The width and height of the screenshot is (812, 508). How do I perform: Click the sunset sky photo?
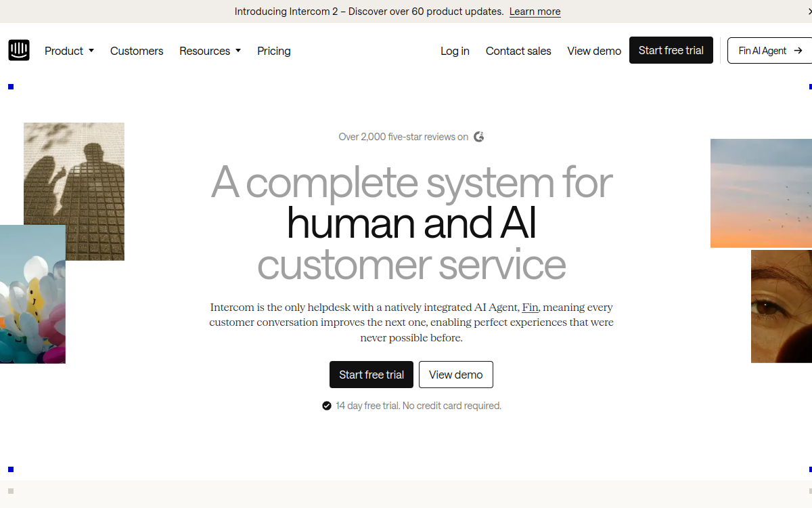point(761,193)
